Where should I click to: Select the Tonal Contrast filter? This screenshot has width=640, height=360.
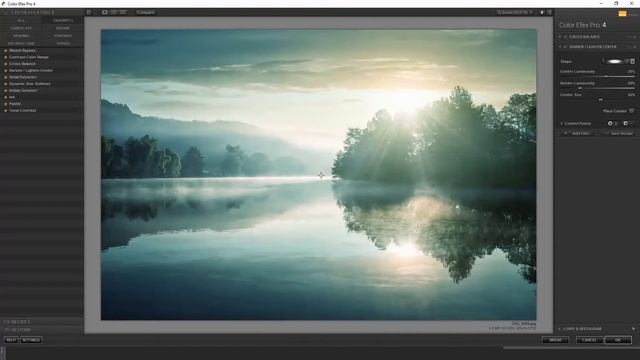pos(22,110)
